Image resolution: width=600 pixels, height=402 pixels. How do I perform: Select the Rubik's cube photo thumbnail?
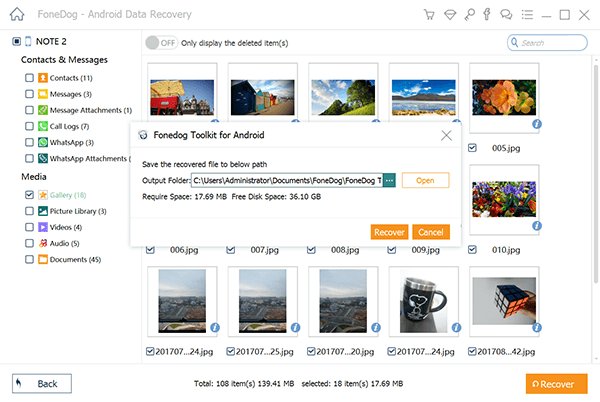click(x=504, y=301)
